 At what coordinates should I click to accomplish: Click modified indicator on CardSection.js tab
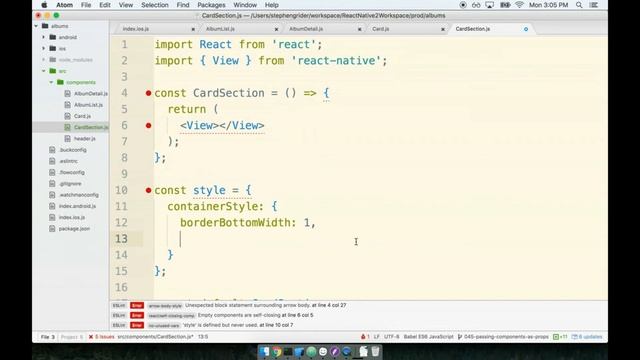526,29
